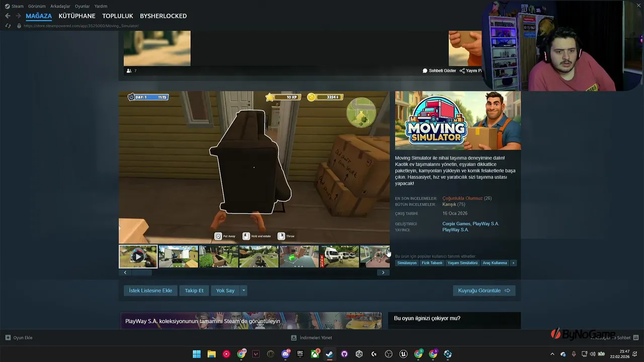Click Oyun Ekle at bottom left
This screenshot has height=362, width=644.
[x=19, y=338]
